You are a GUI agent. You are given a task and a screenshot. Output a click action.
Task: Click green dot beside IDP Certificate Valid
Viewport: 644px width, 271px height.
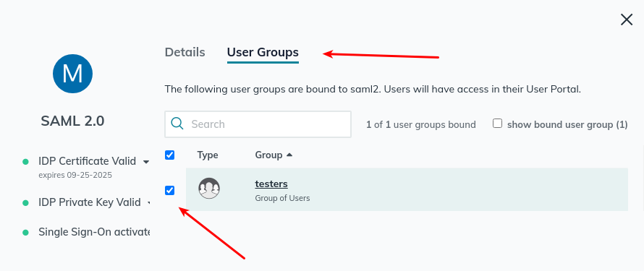point(25,162)
